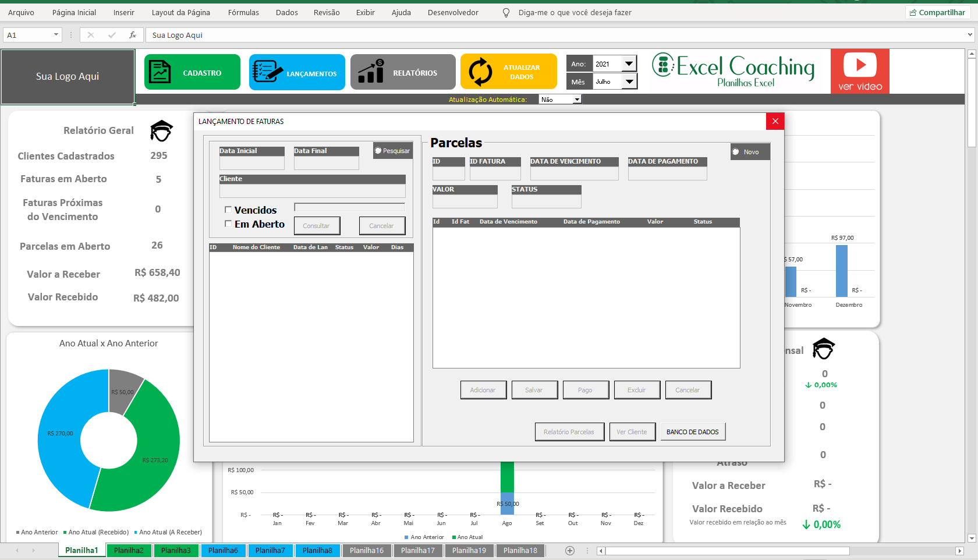Viewport: 978px width, 560px height.
Task: Navigate to next sheet tabs arrow
Action: click(x=33, y=550)
